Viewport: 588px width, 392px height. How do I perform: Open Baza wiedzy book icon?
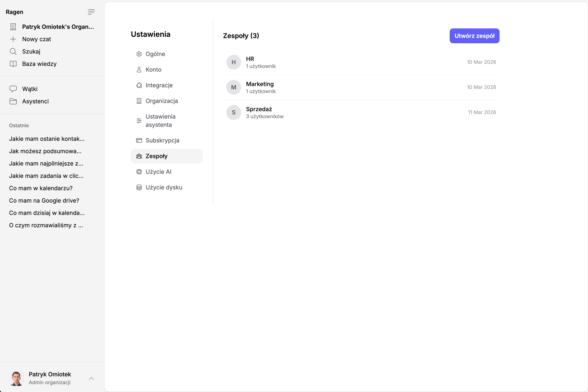(13, 64)
